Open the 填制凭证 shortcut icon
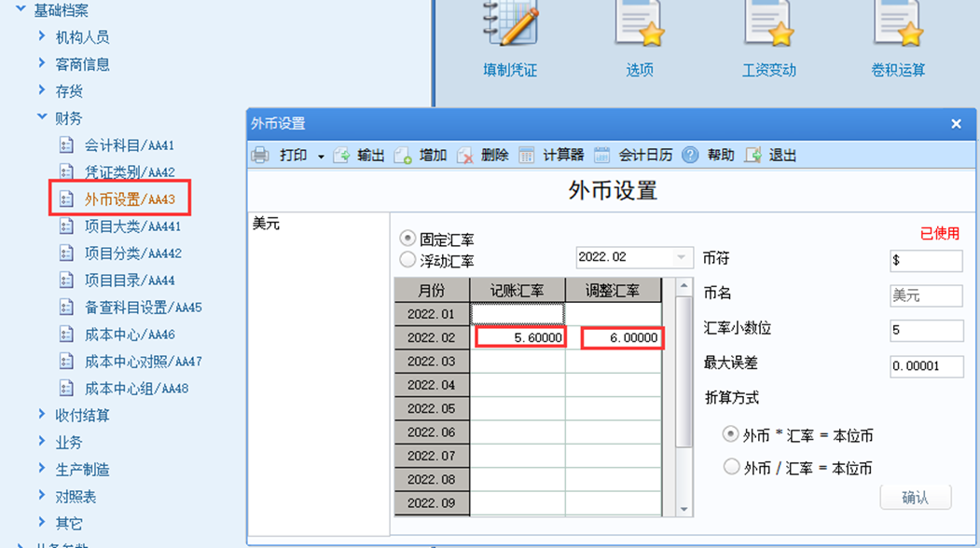 pos(510,25)
